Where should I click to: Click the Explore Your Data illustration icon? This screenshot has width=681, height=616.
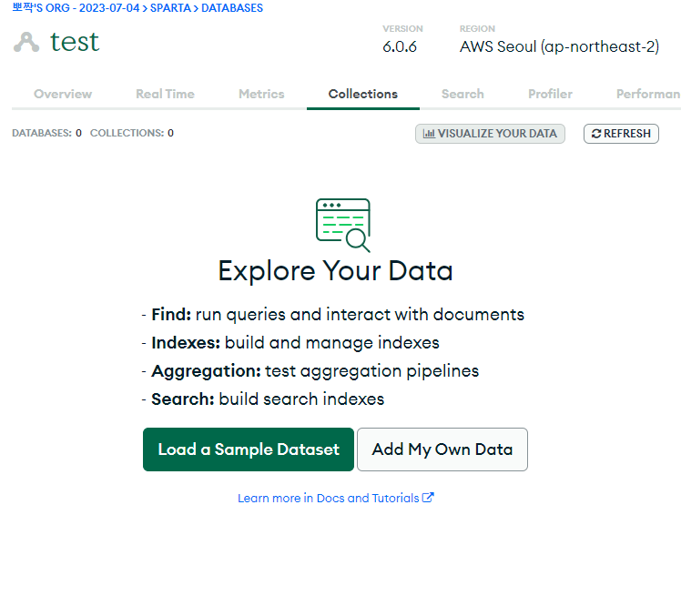pyautogui.click(x=343, y=225)
